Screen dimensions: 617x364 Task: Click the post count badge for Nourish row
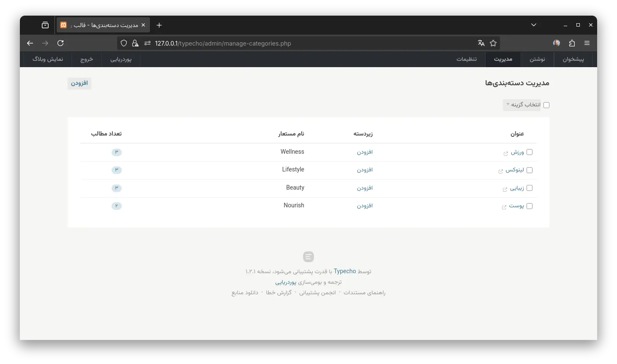point(117,206)
